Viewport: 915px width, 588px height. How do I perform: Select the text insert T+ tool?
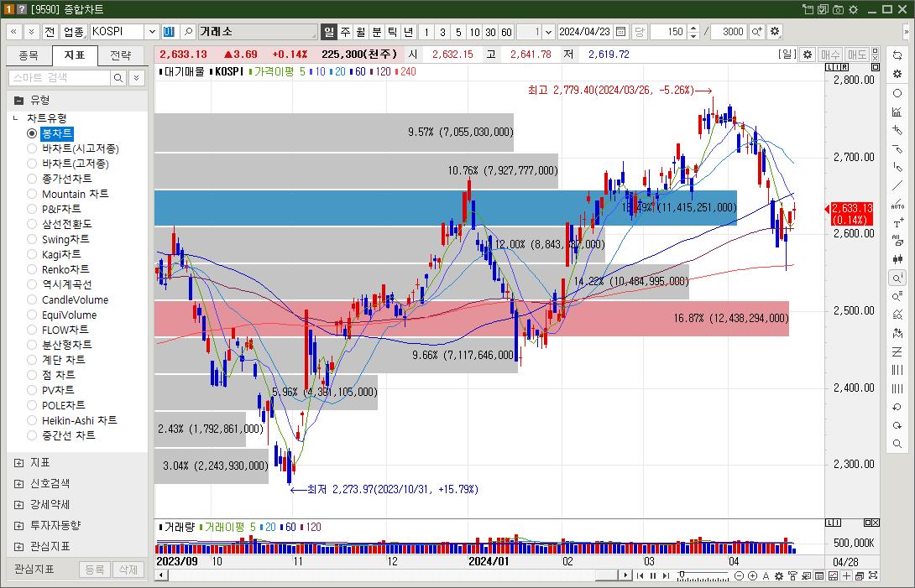pyautogui.click(x=897, y=223)
